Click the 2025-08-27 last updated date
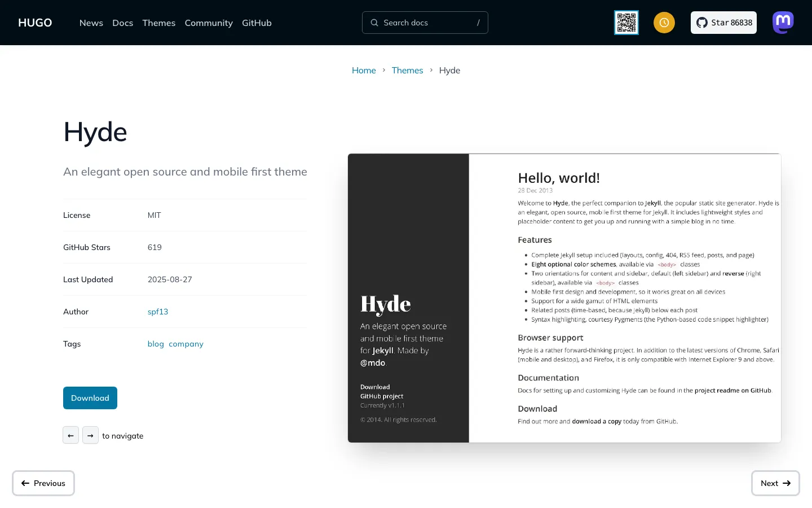 click(170, 279)
